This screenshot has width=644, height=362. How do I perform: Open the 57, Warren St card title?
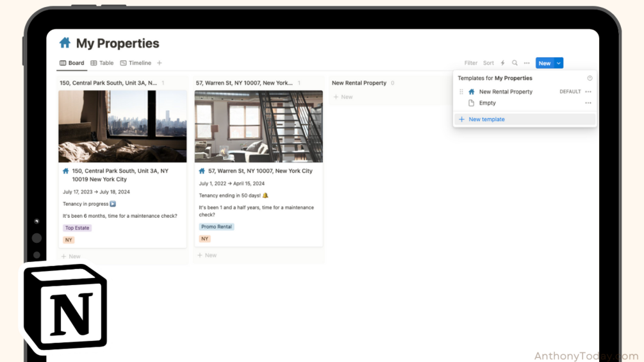pyautogui.click(x=260, y=170)
